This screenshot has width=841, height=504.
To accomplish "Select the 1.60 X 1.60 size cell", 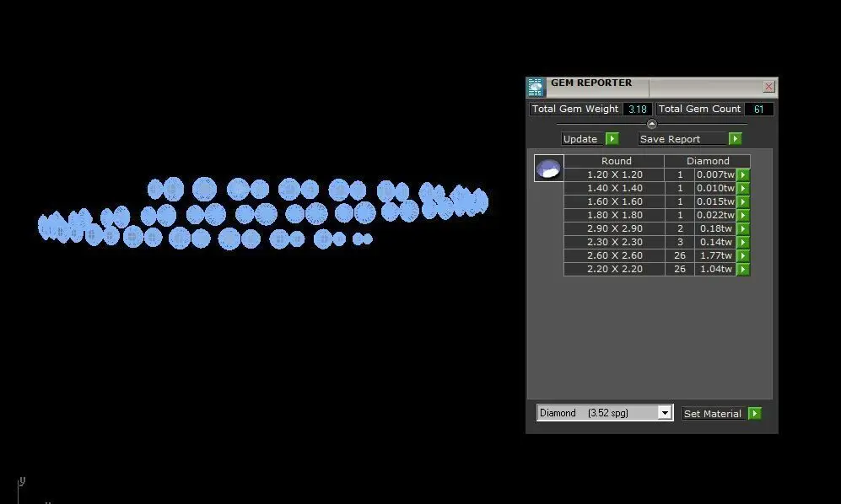I will coord(614,201).
